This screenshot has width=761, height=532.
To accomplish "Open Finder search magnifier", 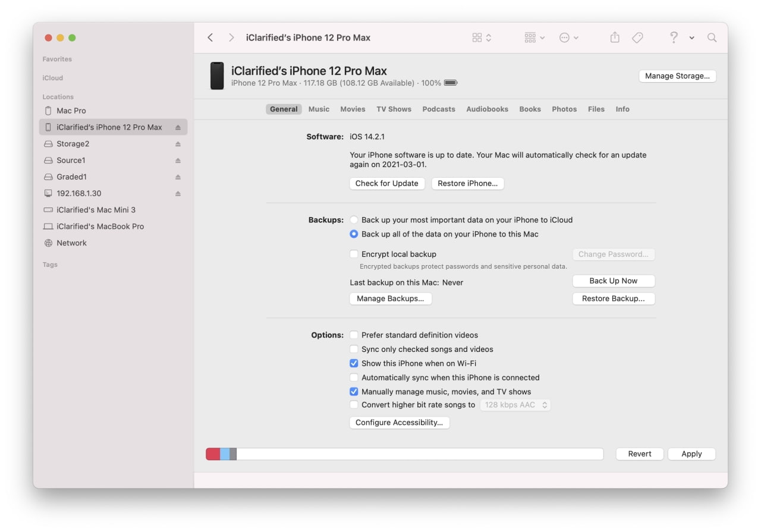I will coord(712,37).
